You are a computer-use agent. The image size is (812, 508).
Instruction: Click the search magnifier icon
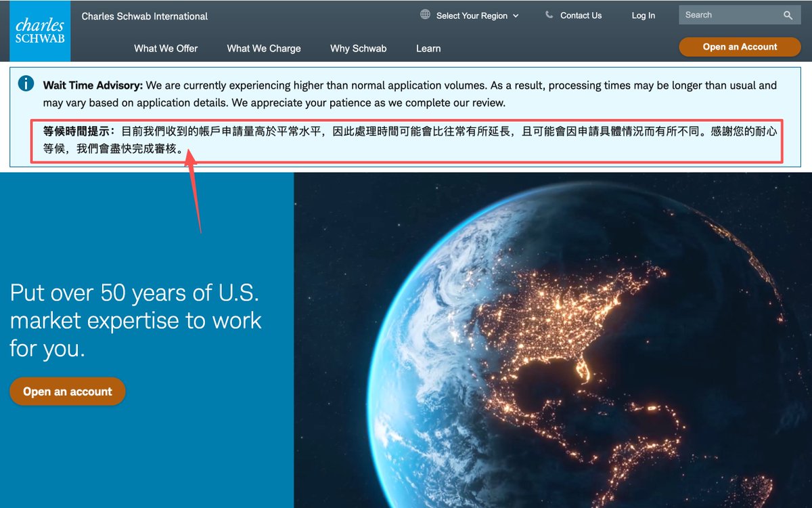tap(788, 15)
